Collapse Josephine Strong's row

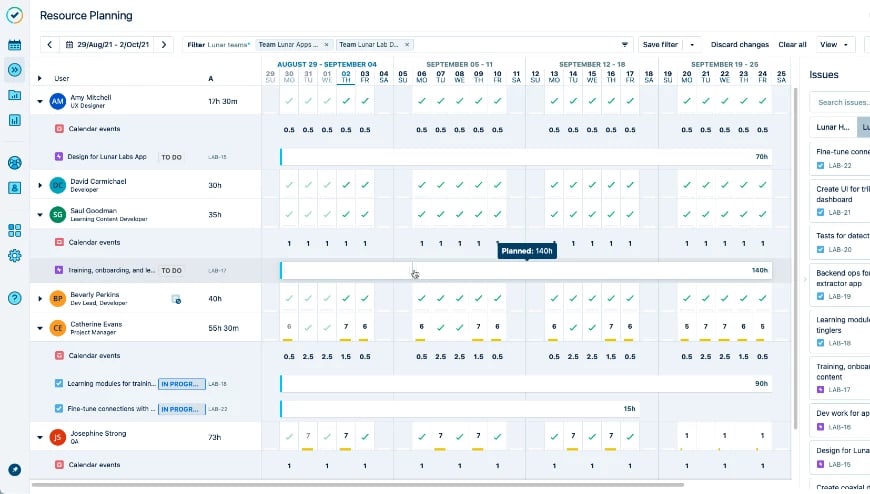coord(40,437)
